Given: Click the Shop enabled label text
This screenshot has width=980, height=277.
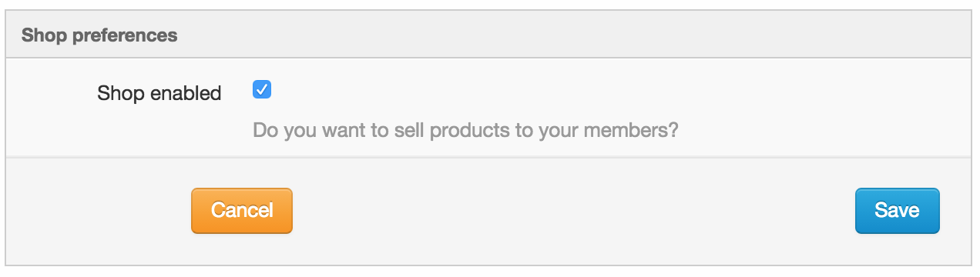Looking at the screenshot, I should point(159,93).
